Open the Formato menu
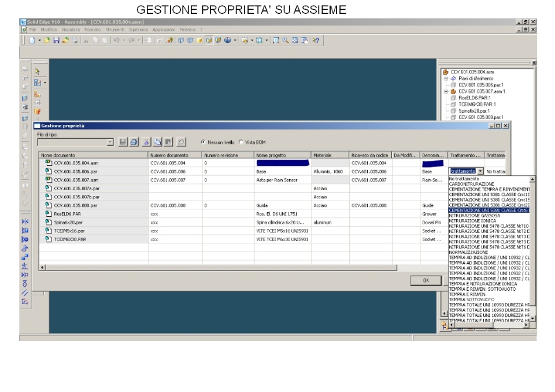Screen dimensions: 555x392 [x=92, y=29]
